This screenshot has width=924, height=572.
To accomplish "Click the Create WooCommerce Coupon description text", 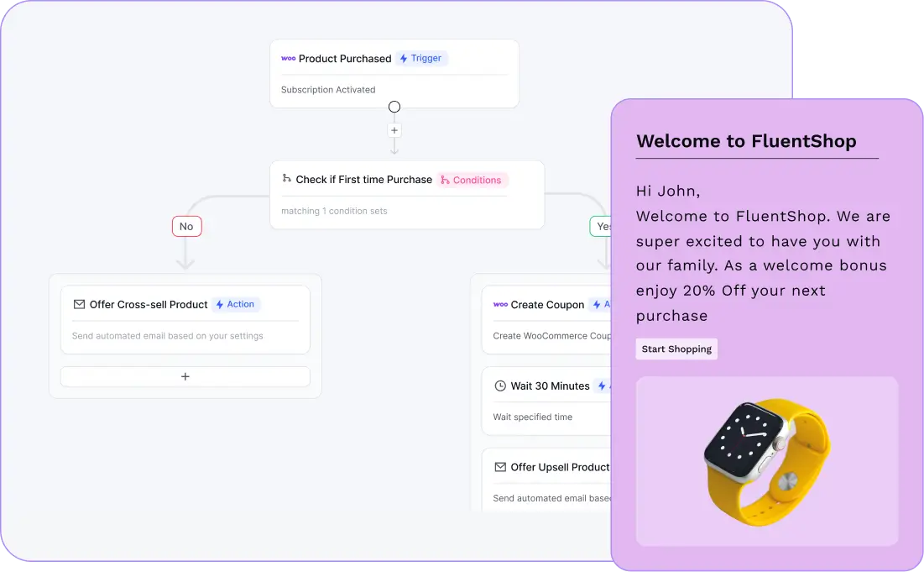I will tap(552, 336).
